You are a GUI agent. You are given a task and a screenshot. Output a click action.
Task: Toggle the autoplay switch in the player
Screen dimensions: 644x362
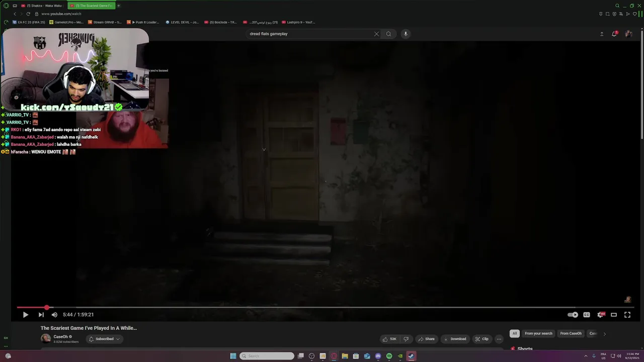pyautogui.click(x=573, y=315)
